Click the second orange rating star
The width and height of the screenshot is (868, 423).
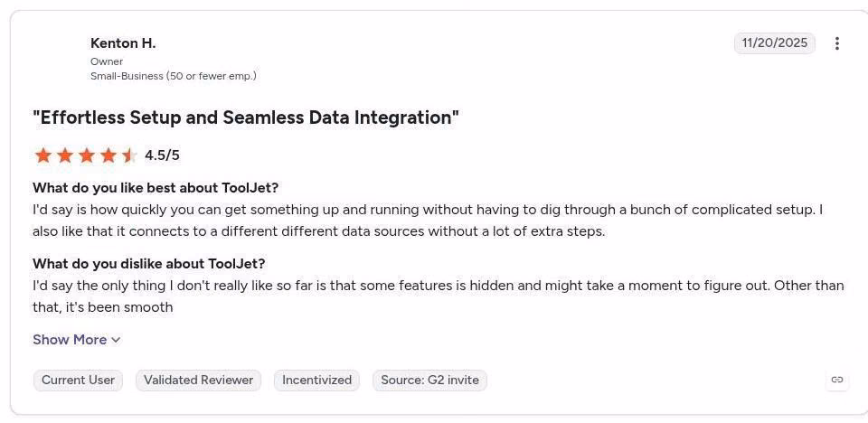(x=65, y=155)
